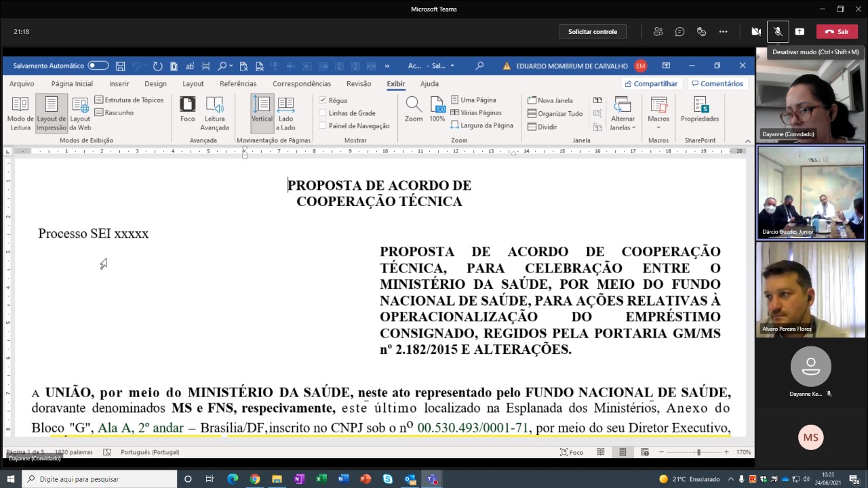Click the zoom in plus button

tap(726, 452)
